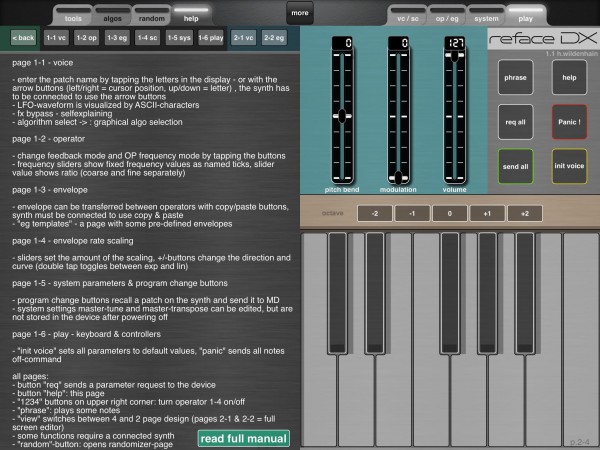Jump to help page 1-4 sc
Image resolution: width=600 pixels, height=450 pixels.
pyautogui.click(x=148, y=38)
